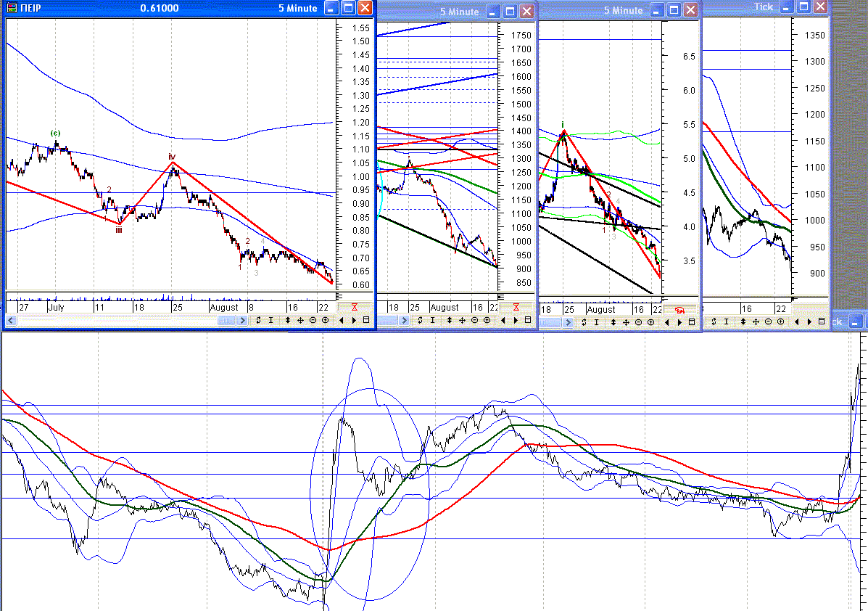Step forward with right triangle in the Tick chart
This screenshot has height=611, width=868.
[x=809, y=321]
